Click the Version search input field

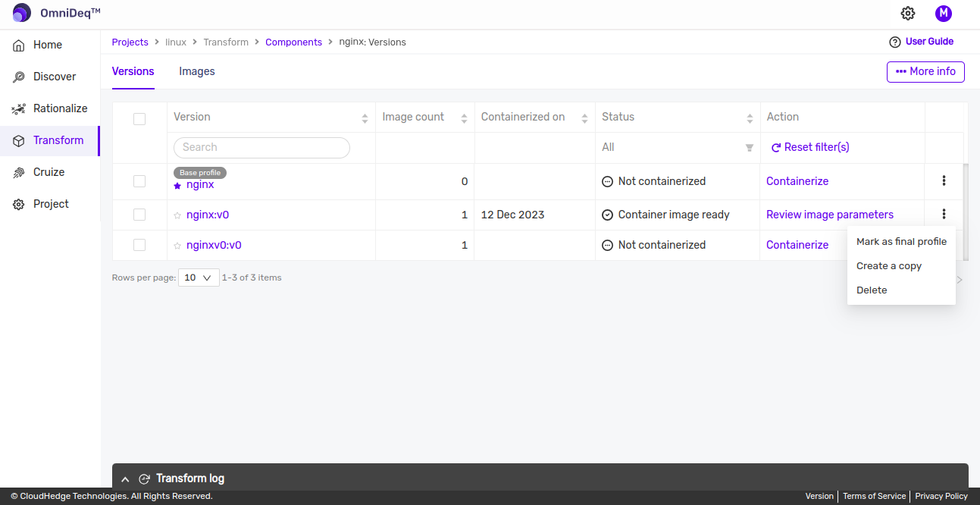pyautogui.click(x=261, y=147)
